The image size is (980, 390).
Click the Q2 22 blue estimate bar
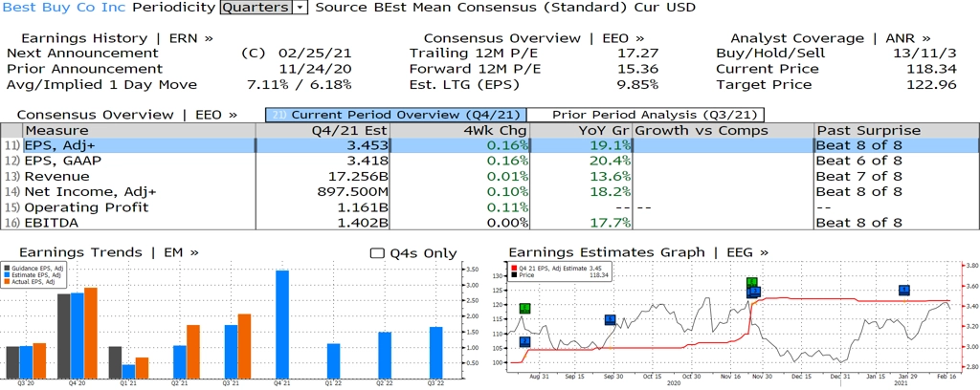tap(385, 356)
